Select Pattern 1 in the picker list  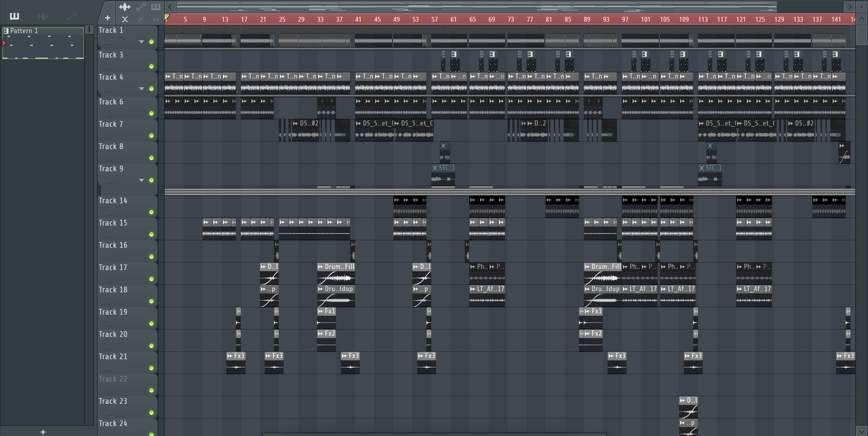tap(43, 43)
